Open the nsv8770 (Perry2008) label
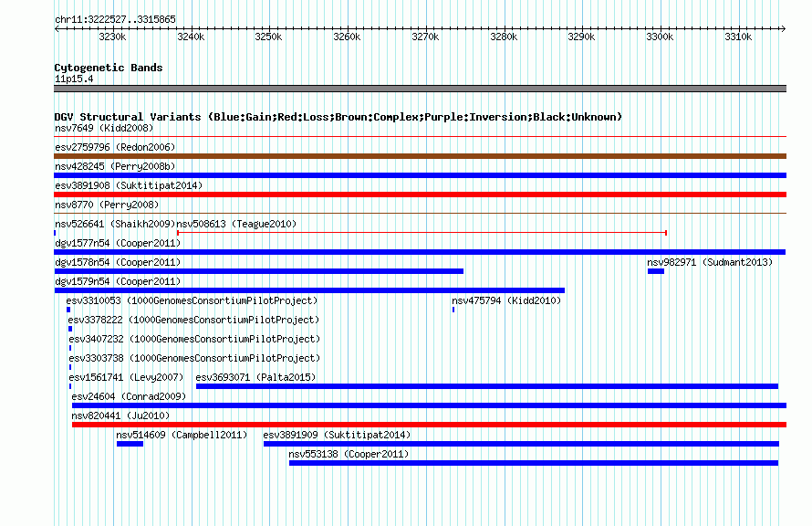Viewport: 812px width, 526px height. (107, 205)
